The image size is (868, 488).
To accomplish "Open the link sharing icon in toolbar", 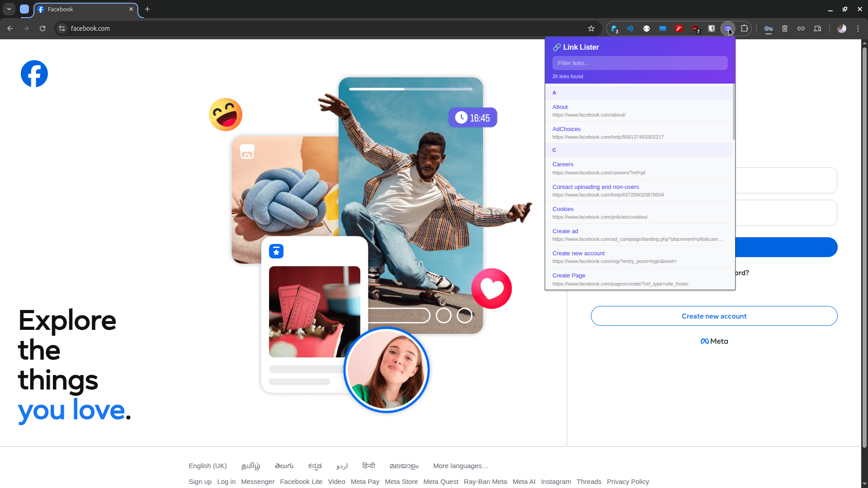I will coord(801,28).
